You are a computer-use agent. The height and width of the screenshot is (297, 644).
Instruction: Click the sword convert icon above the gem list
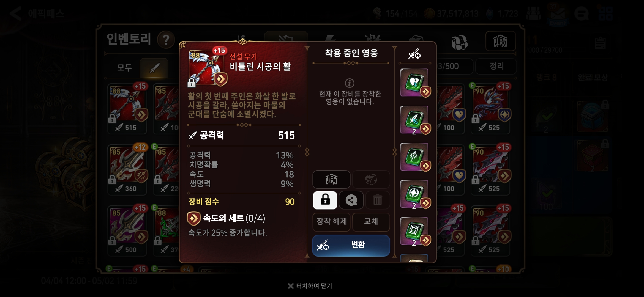[x=414, y=54]
